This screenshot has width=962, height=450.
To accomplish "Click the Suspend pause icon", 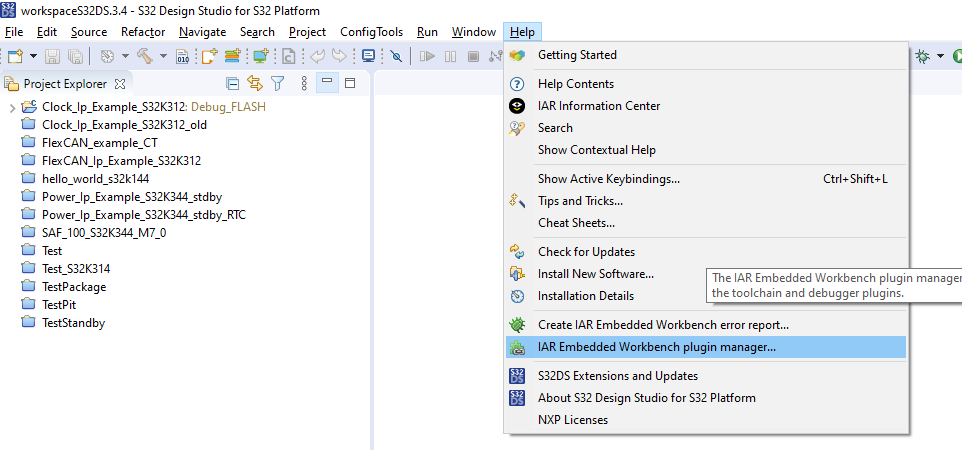I will click(x=450, y=56).
